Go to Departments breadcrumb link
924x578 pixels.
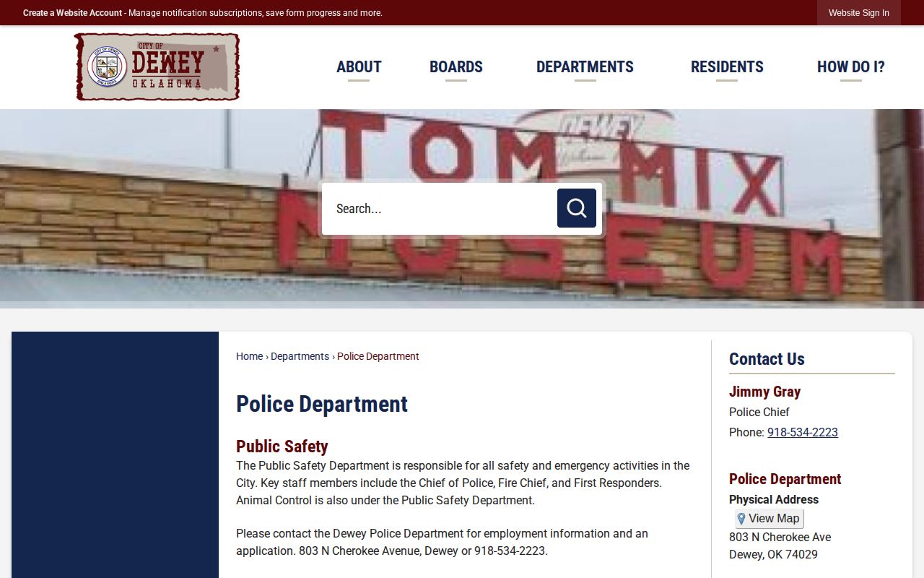point(300,356)
